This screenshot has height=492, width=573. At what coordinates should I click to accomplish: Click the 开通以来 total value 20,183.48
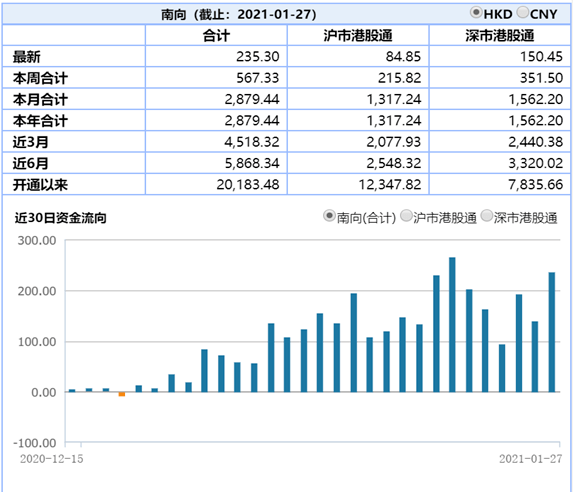click(248, 185)
